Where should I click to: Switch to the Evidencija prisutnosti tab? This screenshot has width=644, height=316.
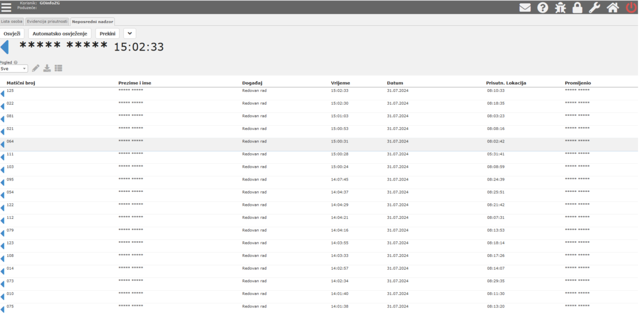point(47,21)
